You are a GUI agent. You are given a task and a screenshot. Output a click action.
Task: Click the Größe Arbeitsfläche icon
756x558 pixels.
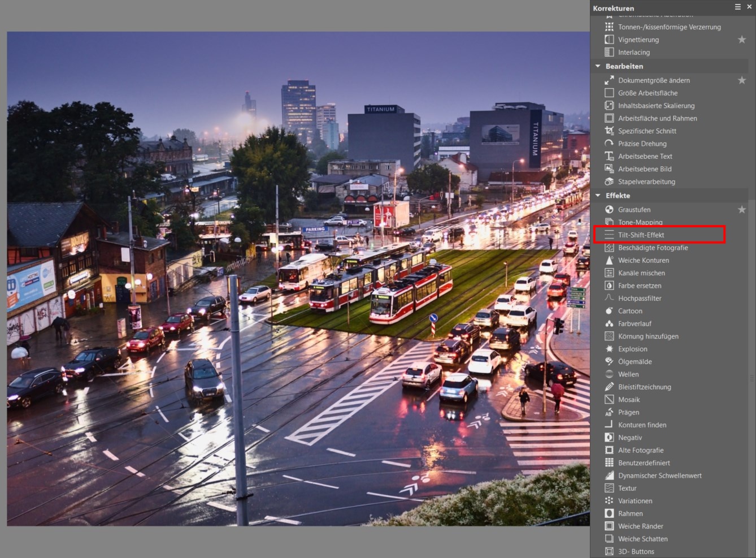pos(609,93)
